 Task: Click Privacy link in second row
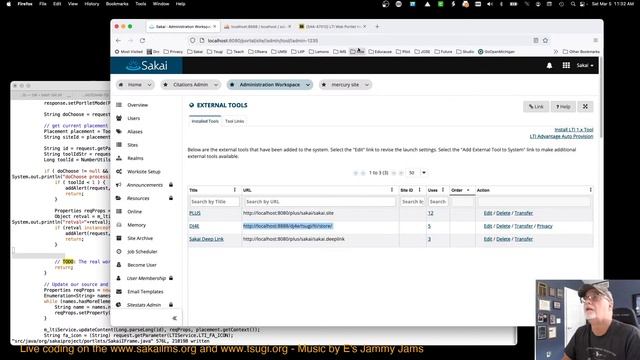[x=544, y=226]
